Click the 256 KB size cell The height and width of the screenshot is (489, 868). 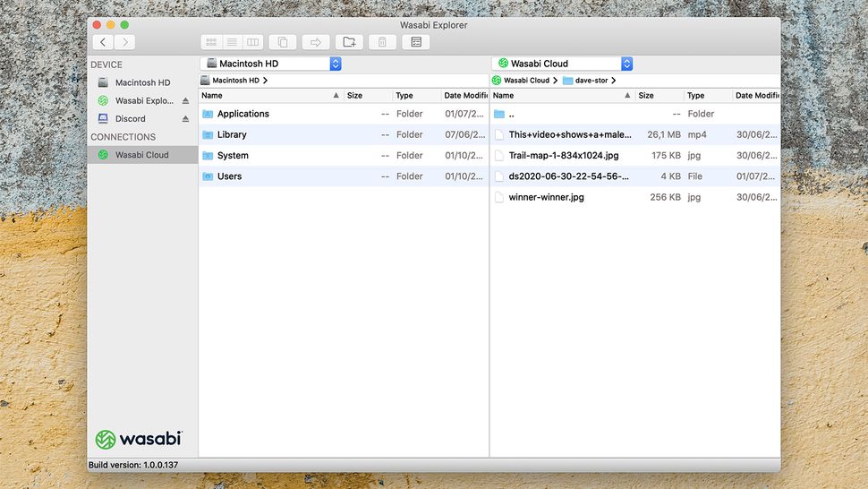tap(665, 197)
